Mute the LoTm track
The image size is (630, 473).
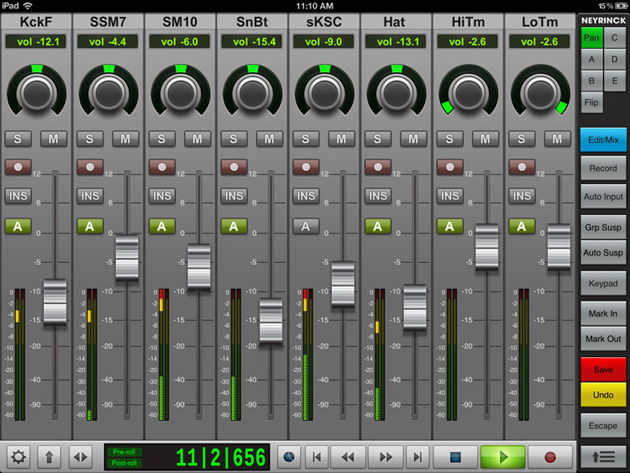click(x=557, y=139)
